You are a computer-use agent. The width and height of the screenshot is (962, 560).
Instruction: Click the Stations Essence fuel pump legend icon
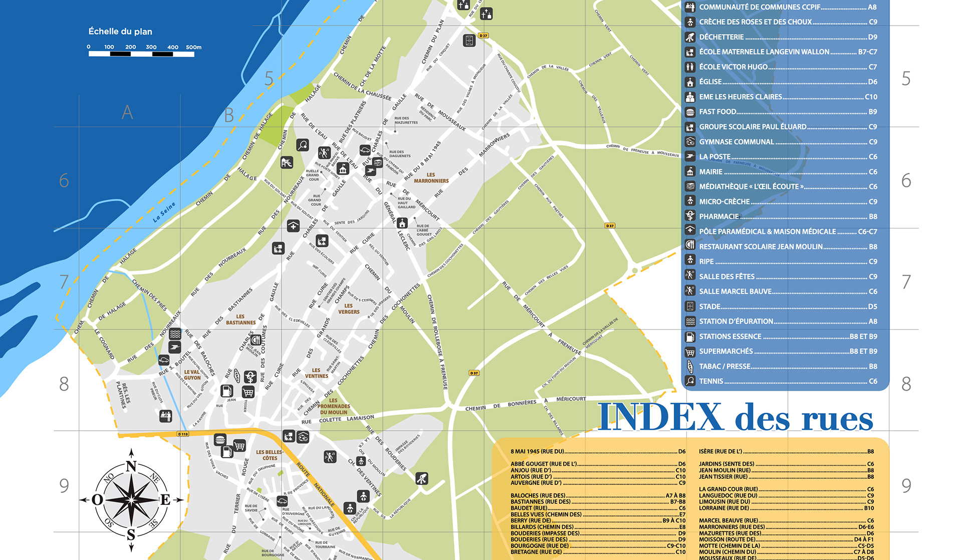point(690,337)
